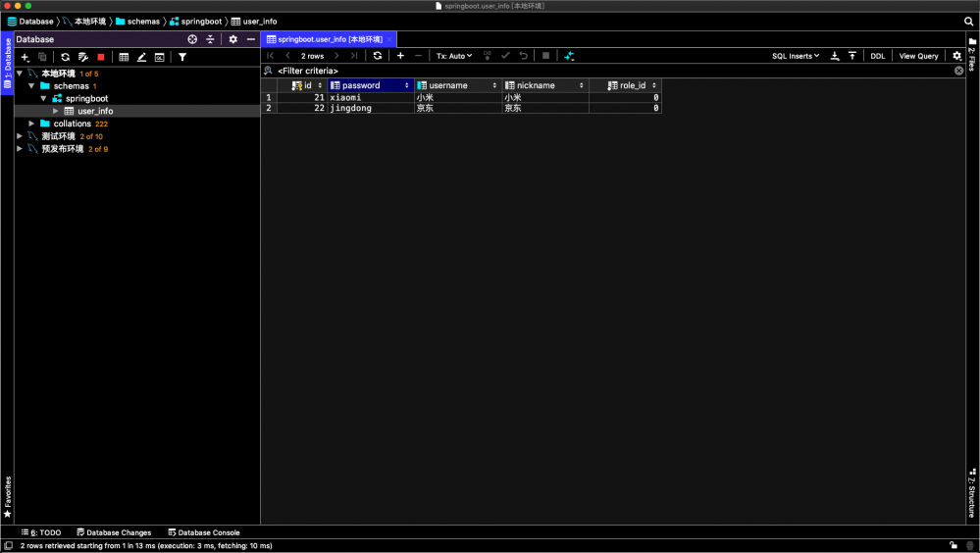Open the Tx: Auto transaction mode dropdown
Screen dimensions: 980x553
454,56
